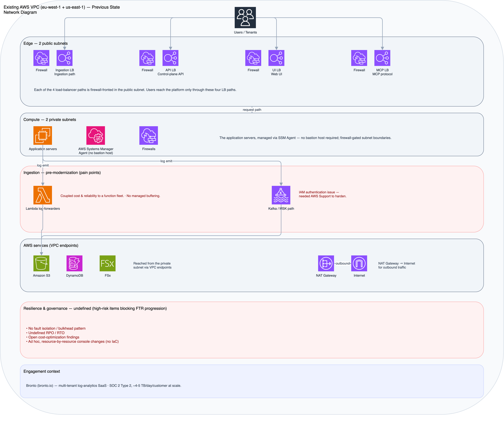Click the 'IAM authentication issue' note

[323, 194]
